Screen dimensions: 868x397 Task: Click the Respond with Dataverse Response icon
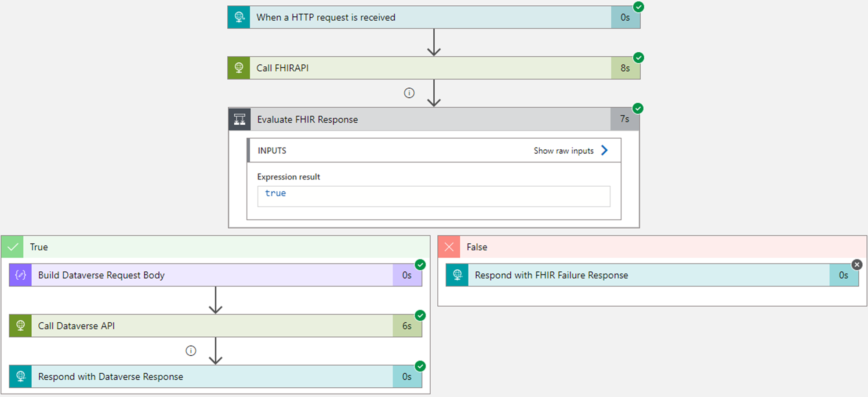pos(21,377)
